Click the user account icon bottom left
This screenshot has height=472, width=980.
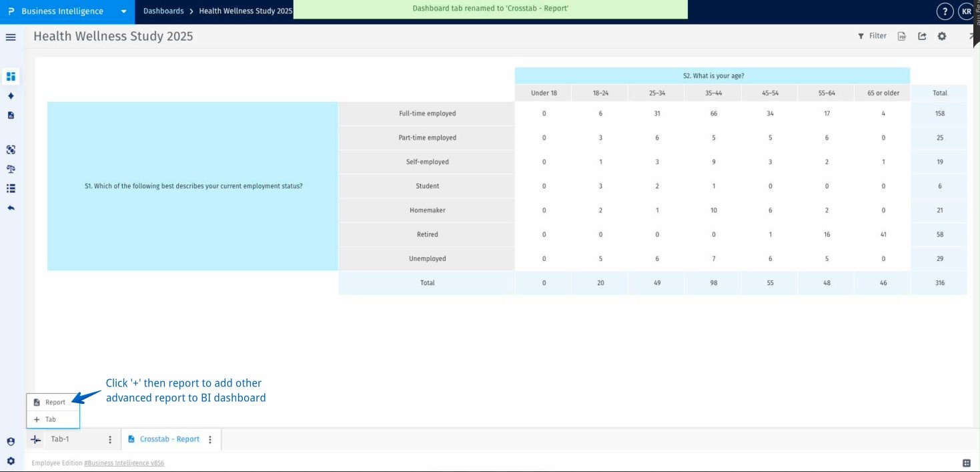pos(10,441)
